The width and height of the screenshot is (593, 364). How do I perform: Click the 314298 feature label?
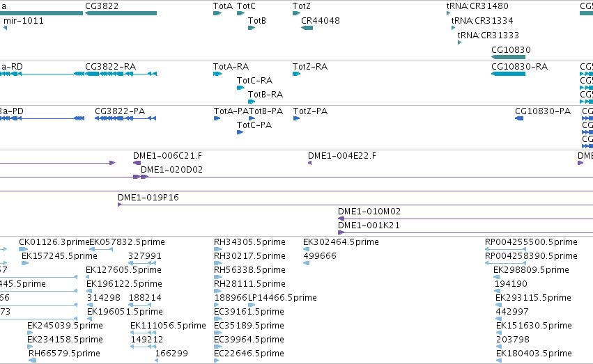coord(104,298)
